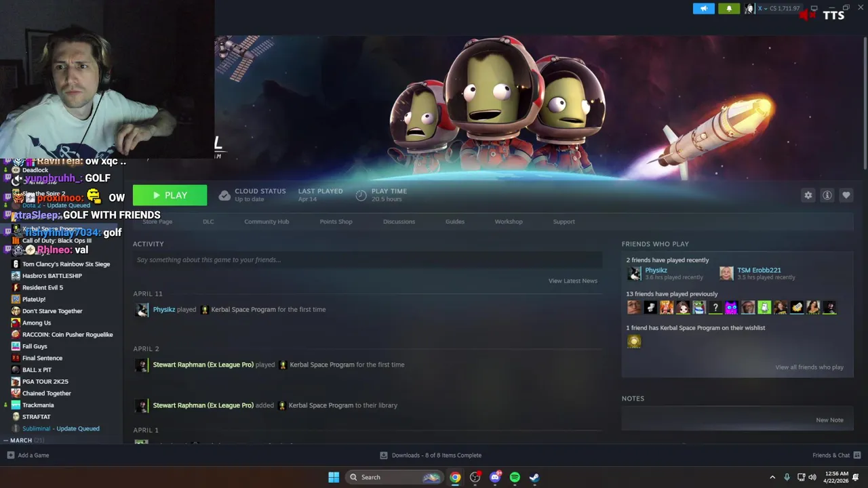The height and width of the screenshot is (488, 868).
Task: Open game settings gear icon
Action: (x=808, y=195)
